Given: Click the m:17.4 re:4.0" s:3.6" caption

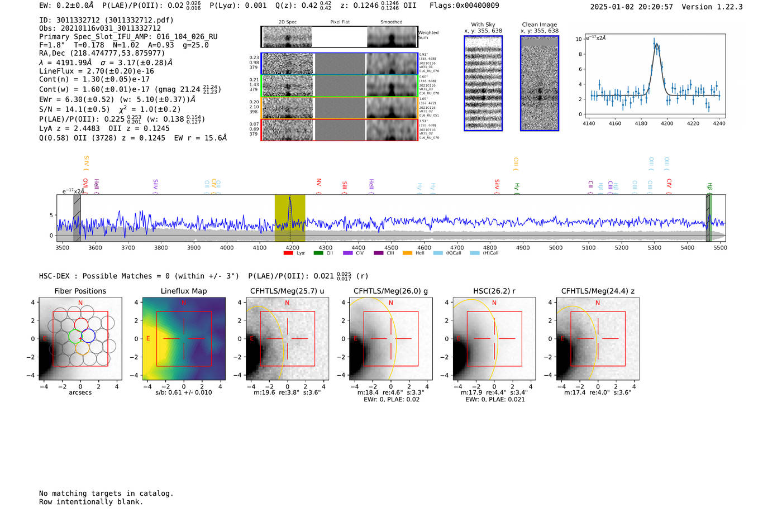Looking at the screenshot, I should (598, 392).
